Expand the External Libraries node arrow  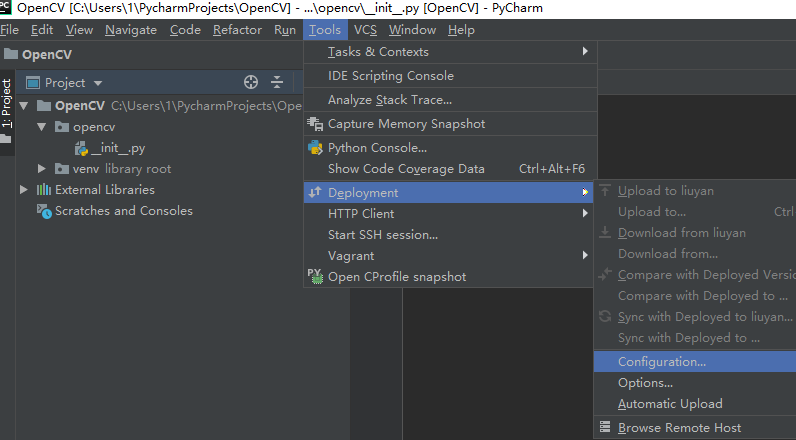point(25,190)
